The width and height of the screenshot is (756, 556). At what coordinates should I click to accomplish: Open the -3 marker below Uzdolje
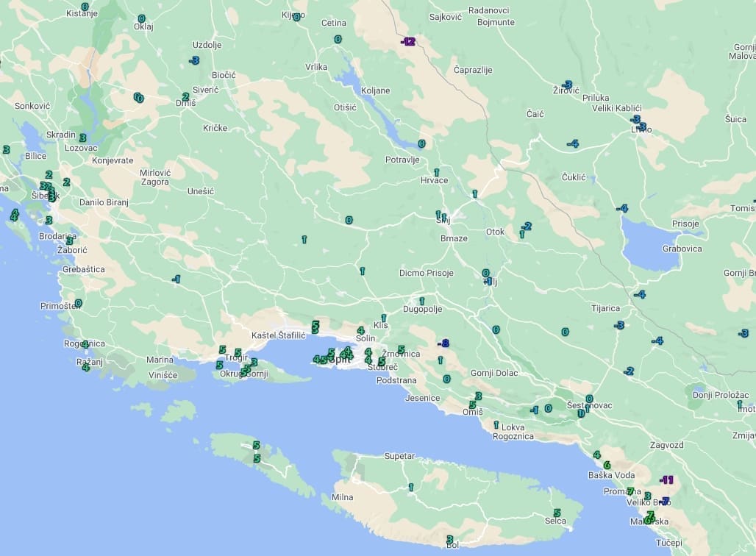[x=193, y=60]
